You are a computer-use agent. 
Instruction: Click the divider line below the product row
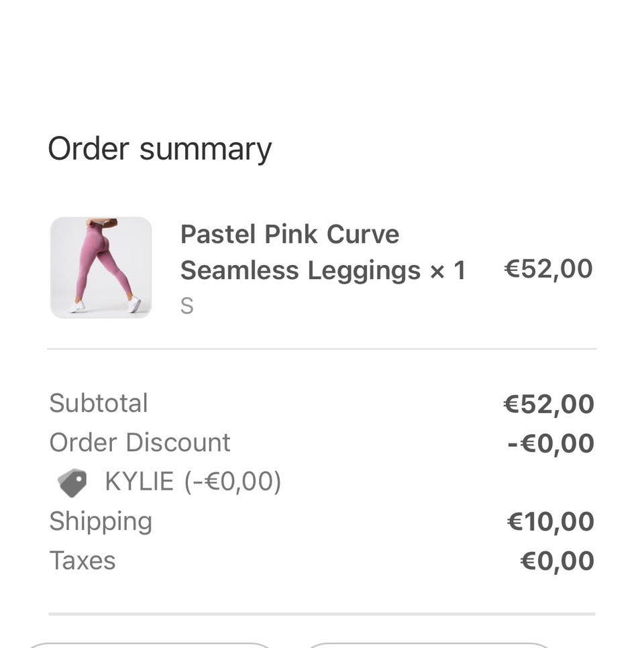[x=322, y=349]
